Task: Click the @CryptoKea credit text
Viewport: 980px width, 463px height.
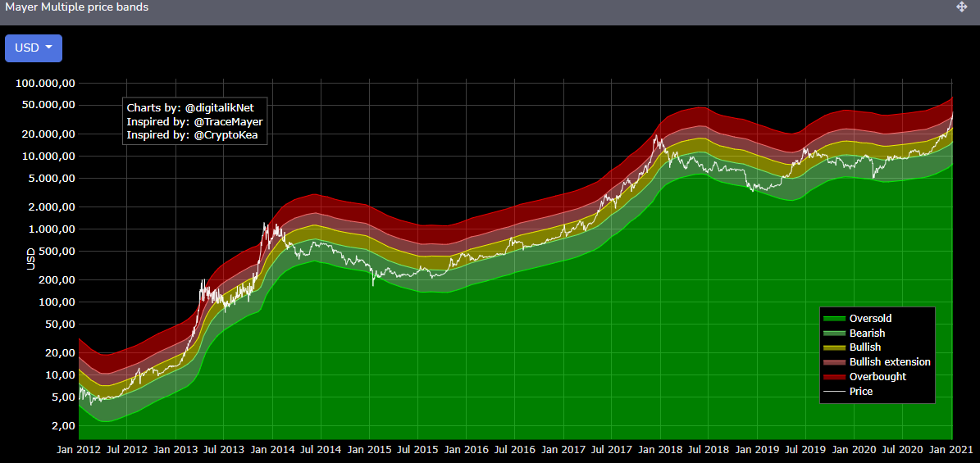Action: [x=226, y=135]
